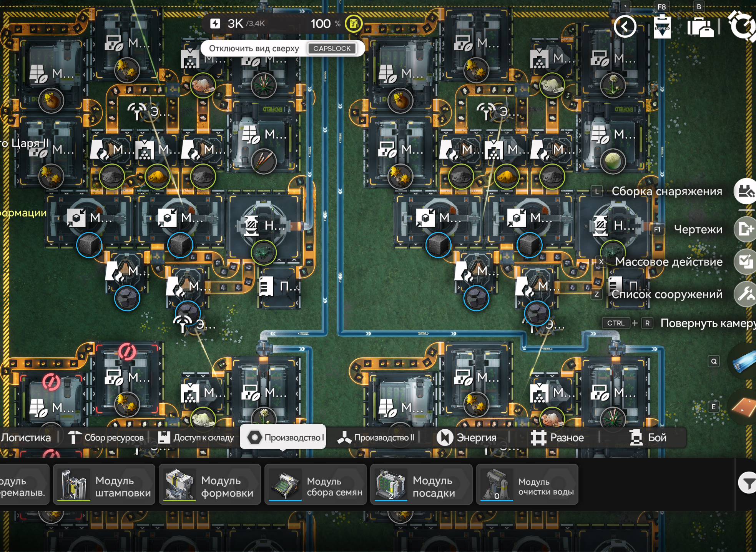Viewport: 756px width, 552px height.
Task: Open the backpack inventory icon
Action: pos(700,28)
